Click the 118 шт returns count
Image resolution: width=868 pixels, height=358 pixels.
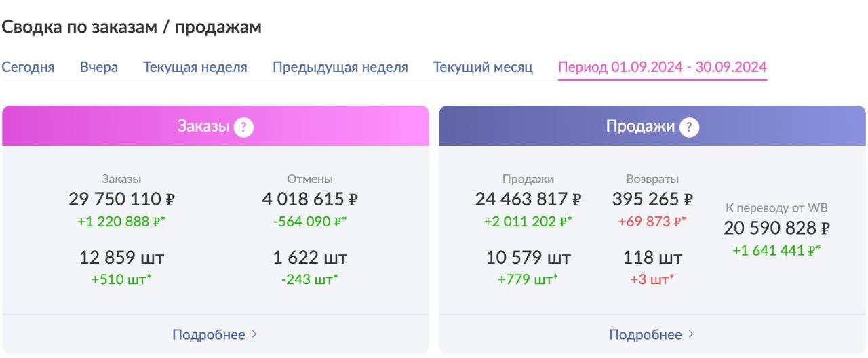pyautogui.click(x=652, y=258)
